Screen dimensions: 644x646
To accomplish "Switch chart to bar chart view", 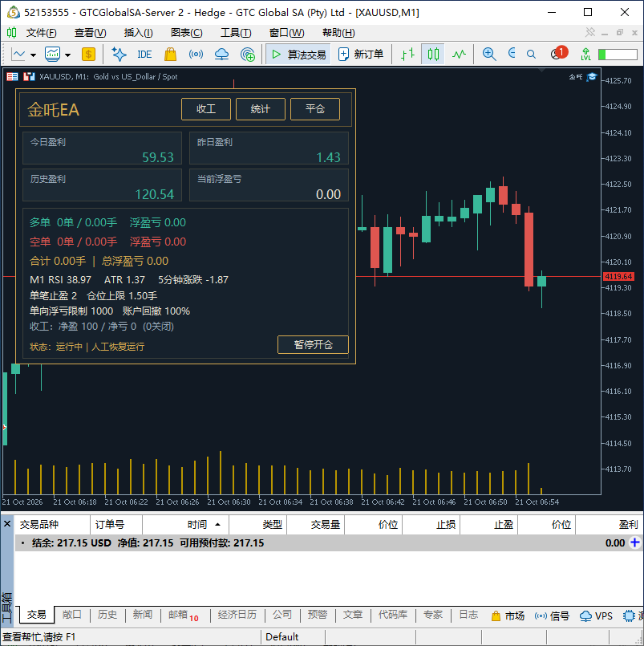I will click(407, 55).
